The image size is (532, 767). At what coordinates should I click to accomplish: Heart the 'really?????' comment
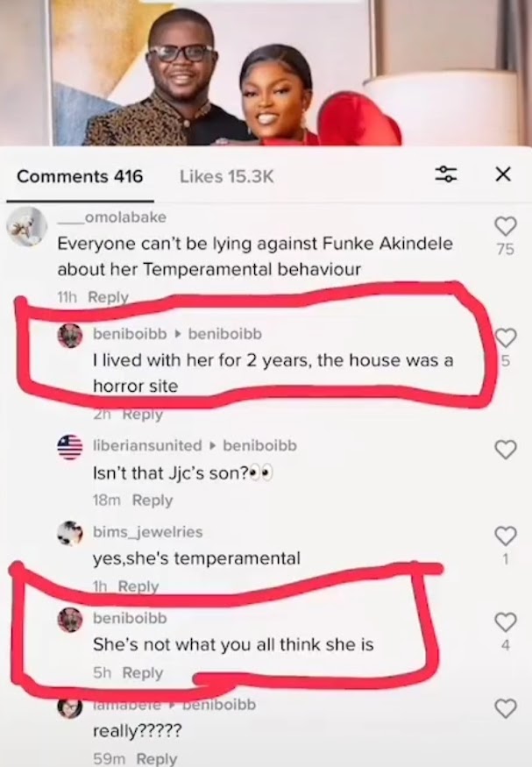506,708
